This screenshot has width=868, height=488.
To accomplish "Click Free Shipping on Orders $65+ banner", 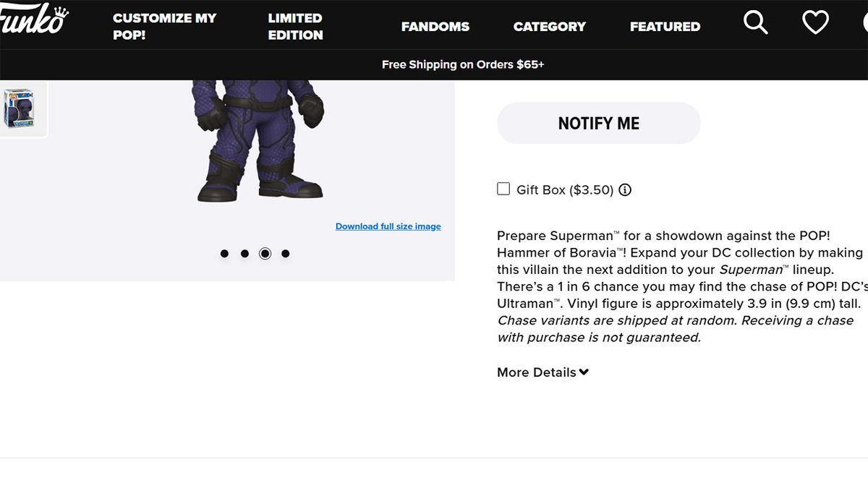I will coord(463,64).
